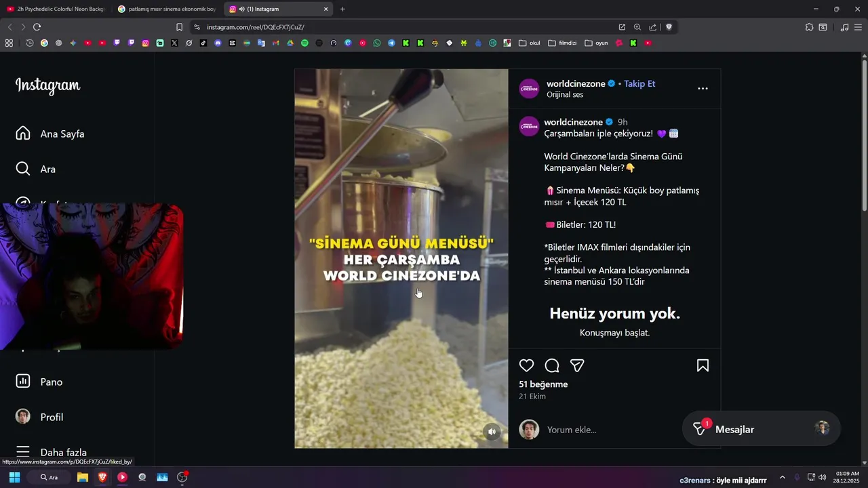Open the okul bookmarks folder

coord(530,43)
